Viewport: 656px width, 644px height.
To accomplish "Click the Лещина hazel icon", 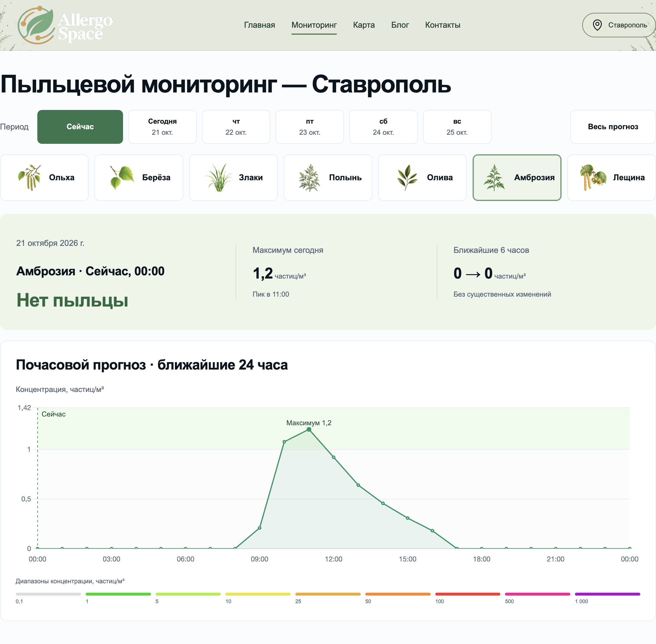I will pos(593,178).
